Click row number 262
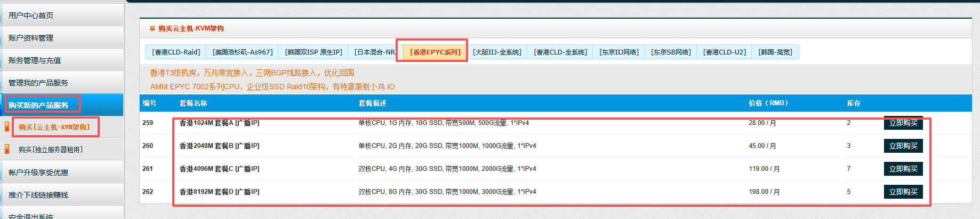This screenshot has height=219, width=980. (x=148, y=192)
